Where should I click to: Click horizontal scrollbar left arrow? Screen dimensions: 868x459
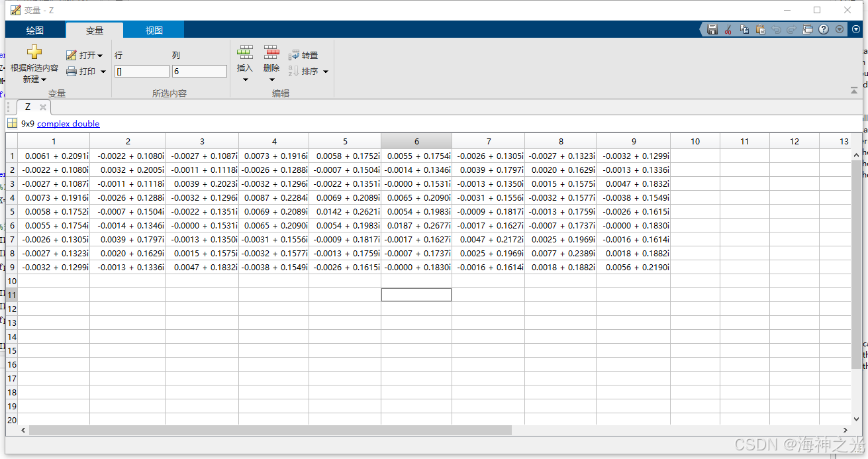coord(23,431)
